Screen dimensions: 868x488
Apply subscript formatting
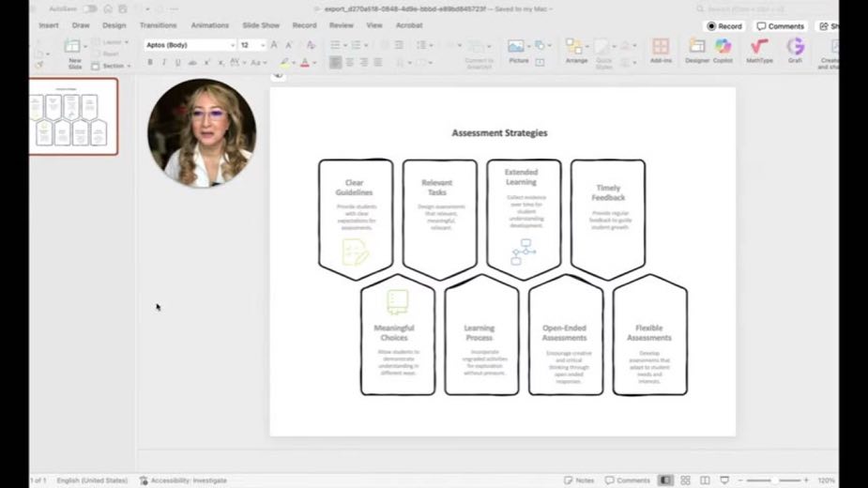coord(221,63)
